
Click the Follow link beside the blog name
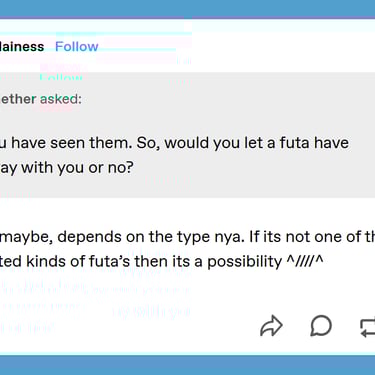pyautogui.click(x=77, y=46)
